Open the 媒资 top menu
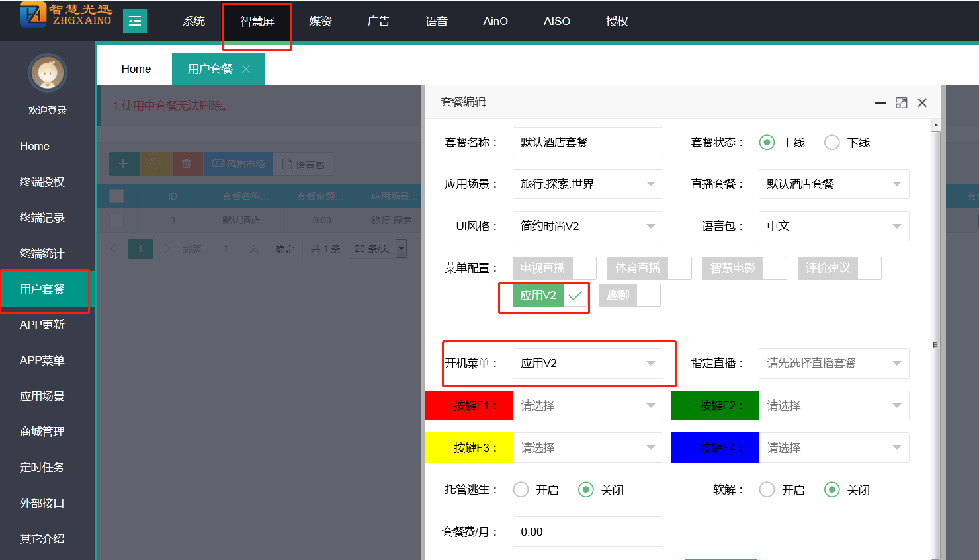 pos(320,21)
